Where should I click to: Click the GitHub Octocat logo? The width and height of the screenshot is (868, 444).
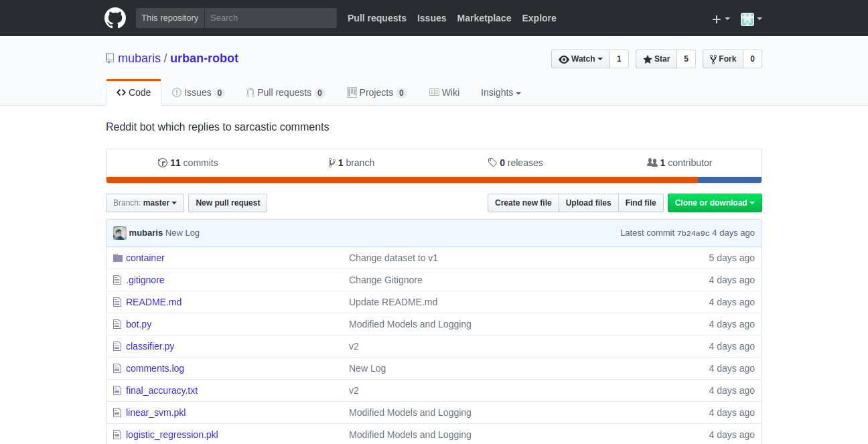point(115,18)
